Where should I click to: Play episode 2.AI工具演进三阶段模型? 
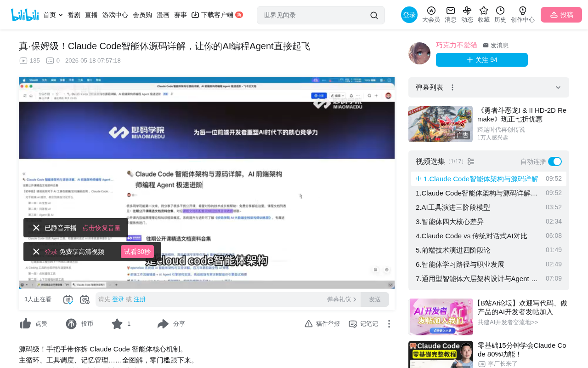pos(489,207)
